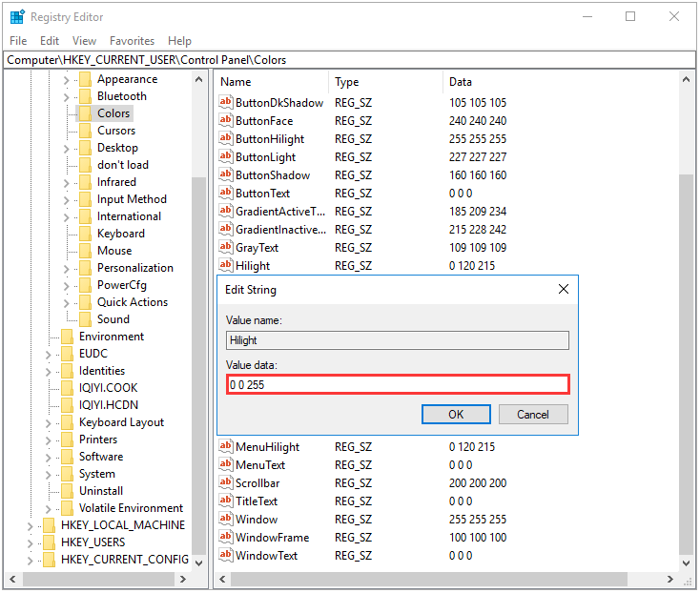Viewport: 700px width, 593px height.
Task: Click the data value 200 200 200
Action: click(x=478, y=482)
